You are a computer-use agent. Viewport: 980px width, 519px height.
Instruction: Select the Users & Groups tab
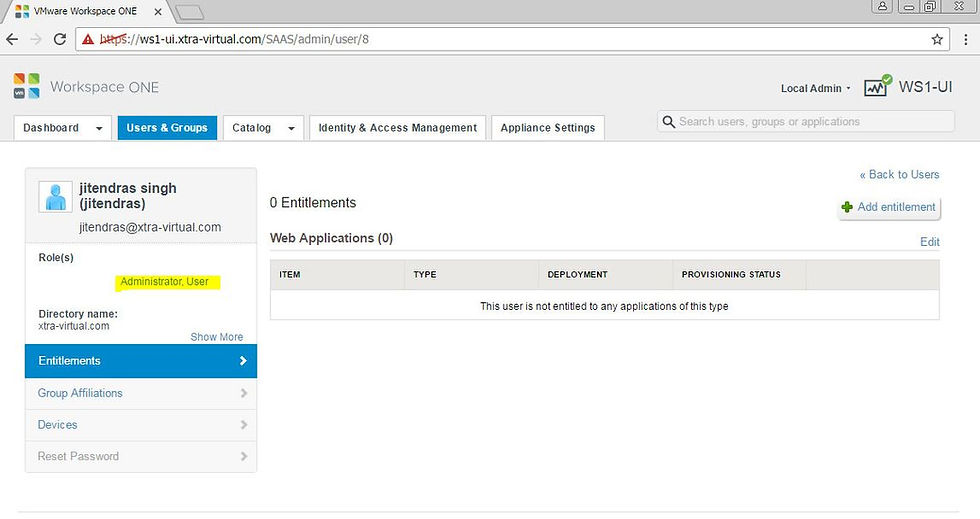(x=168, y=128)
